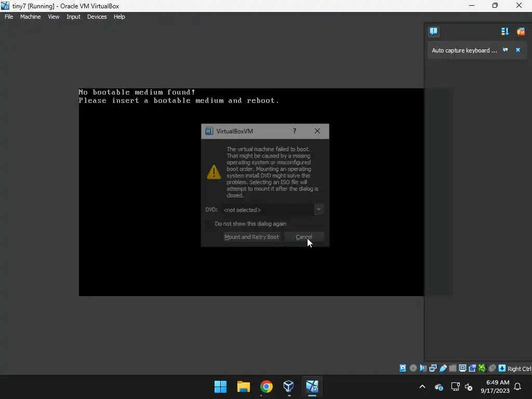Launch Google Chrome from the taskbar
Image resolution: width=532 pixels, height=399 pixels.
point(267,387)
